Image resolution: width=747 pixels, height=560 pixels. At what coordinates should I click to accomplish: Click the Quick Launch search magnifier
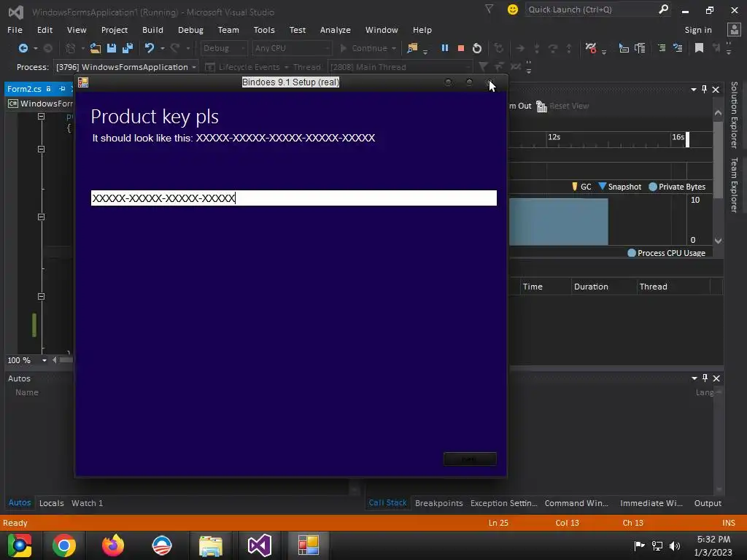coord(663,9)
